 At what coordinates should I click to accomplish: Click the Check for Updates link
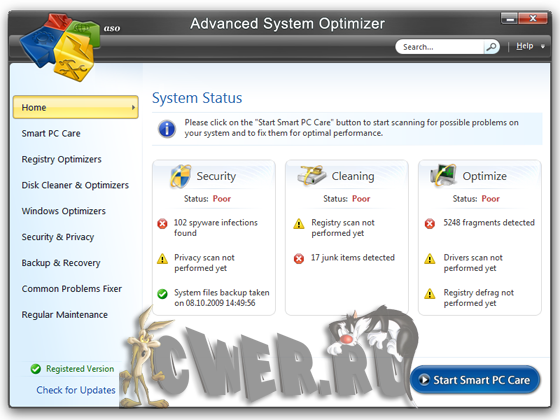pos(76,390)
